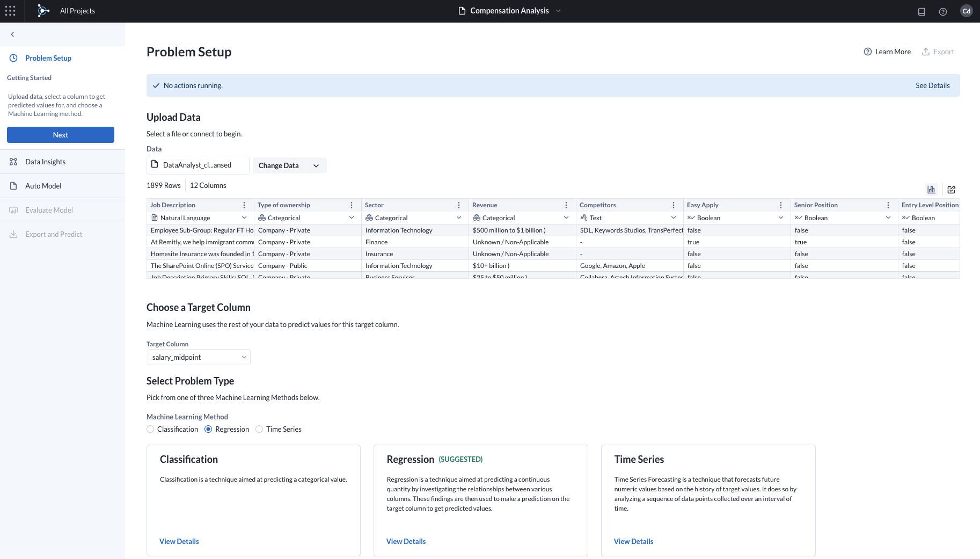Open data chart view icon above table
Image resolution: width=980 pixels, height=559 pixels.
click(x=931, y=190)
